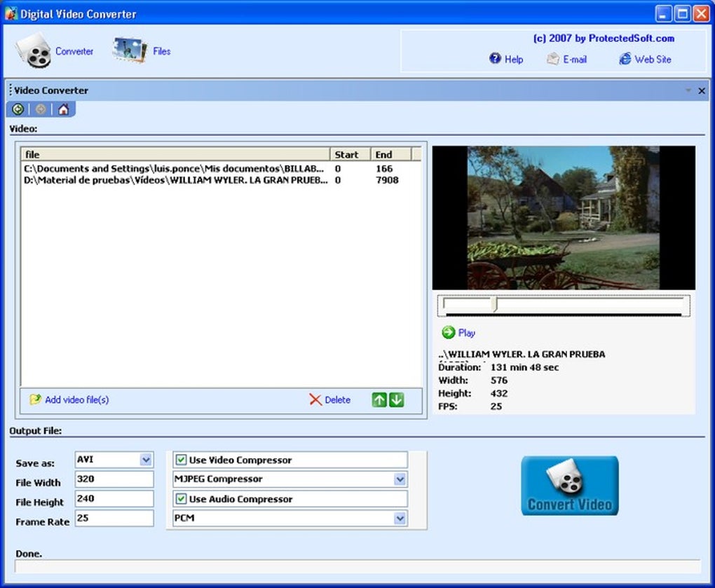Click the add video files folder icon
This screenshot has width=715, height=588.
pos(35,399)
